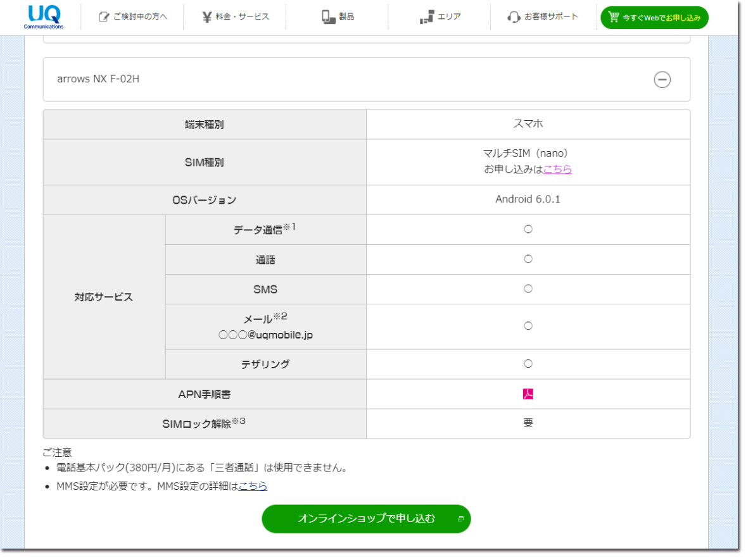Open the APN手順書 PDF icon
The height and width of the screenshot is (560, 753).
coord(528,394)
